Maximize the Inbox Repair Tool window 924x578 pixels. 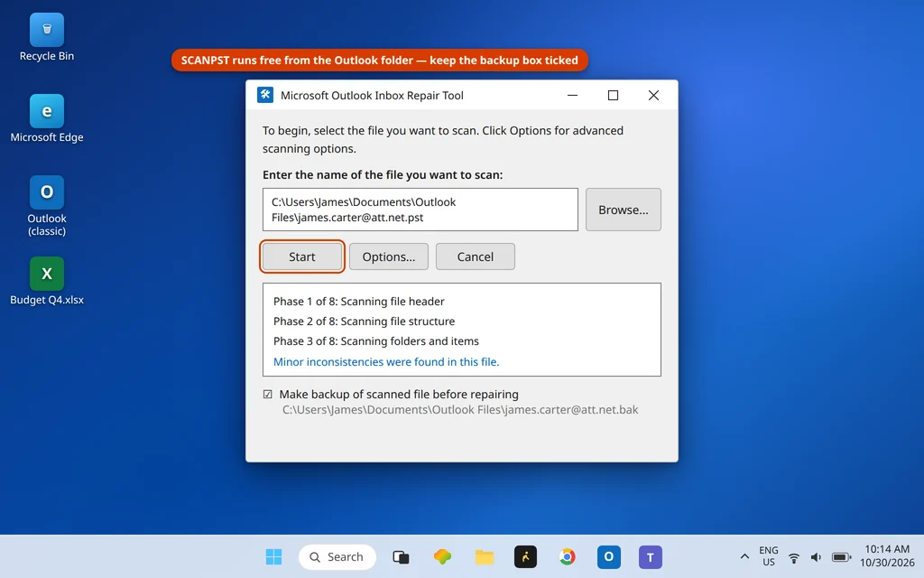click(x=613, y=95)
